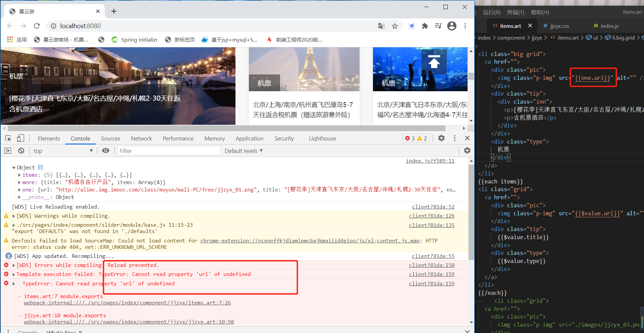The image size is (644, 333).
Task: Open Chrome's three-dot menu
Action: tap(465, 26)
